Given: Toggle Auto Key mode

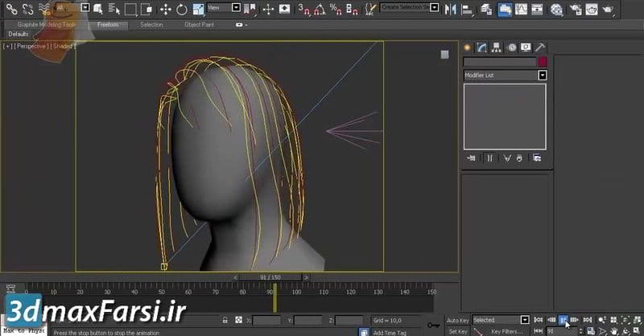Looking at the screenshot, I should [x=456, y=320].
